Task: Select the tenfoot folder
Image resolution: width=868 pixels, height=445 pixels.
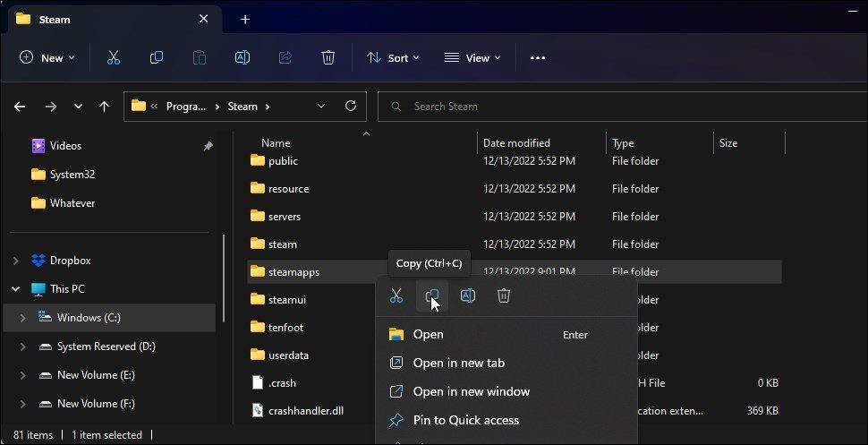Action: tap(285, 328)
